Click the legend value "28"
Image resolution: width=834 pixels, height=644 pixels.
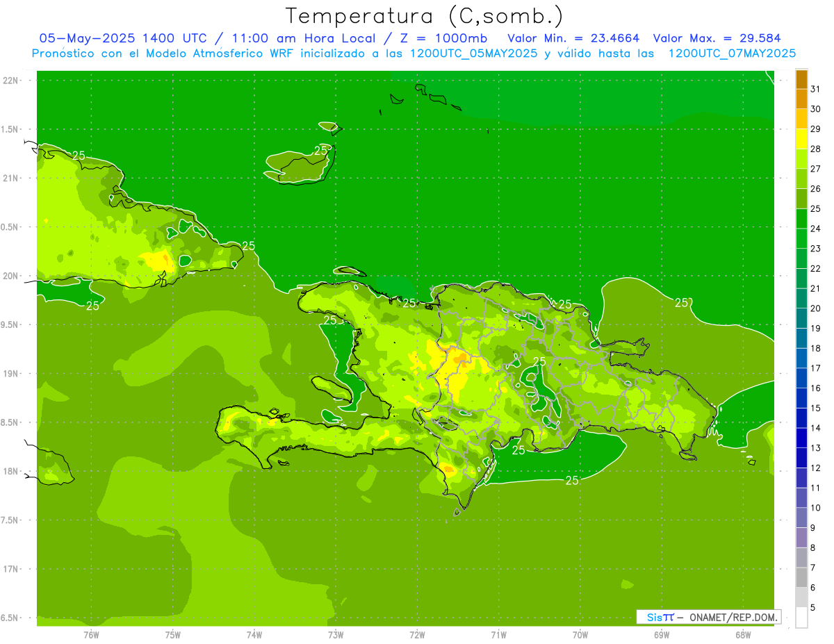coord(815,149)
